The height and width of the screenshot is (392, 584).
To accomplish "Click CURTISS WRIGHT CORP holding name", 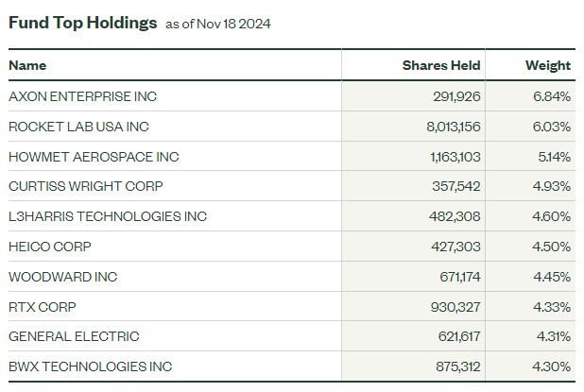I will pos(86,186).
